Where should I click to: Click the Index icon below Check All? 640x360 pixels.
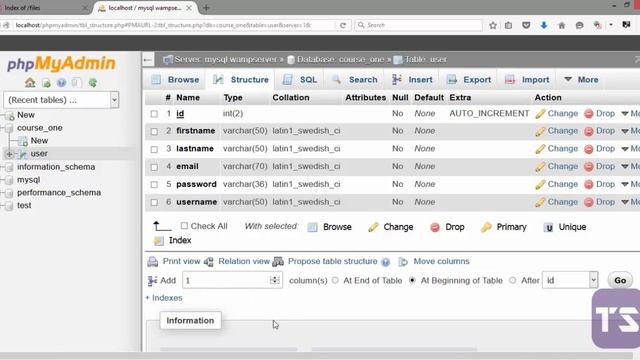click(x=159, y=241)
